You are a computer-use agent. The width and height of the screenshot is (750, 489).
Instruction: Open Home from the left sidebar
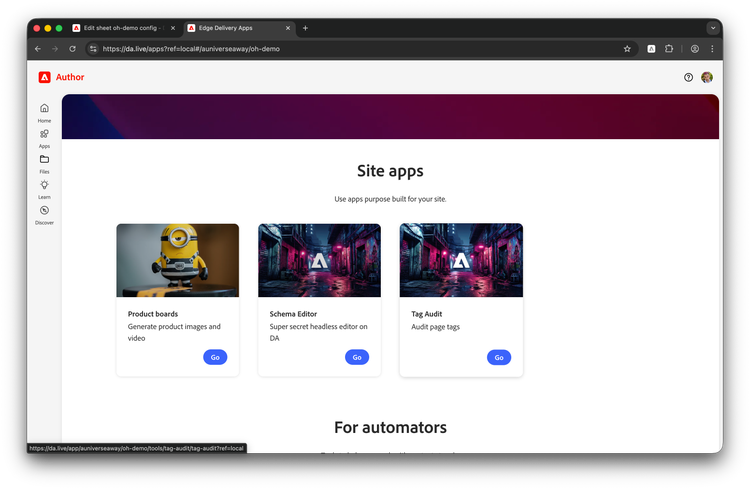(x=44, y=109)
